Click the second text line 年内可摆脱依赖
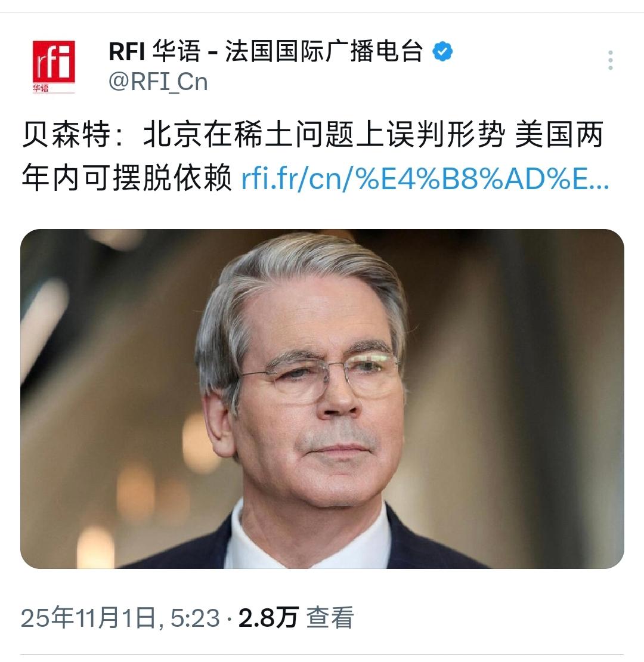Screen dimensions: 644x662 (126, 178)
